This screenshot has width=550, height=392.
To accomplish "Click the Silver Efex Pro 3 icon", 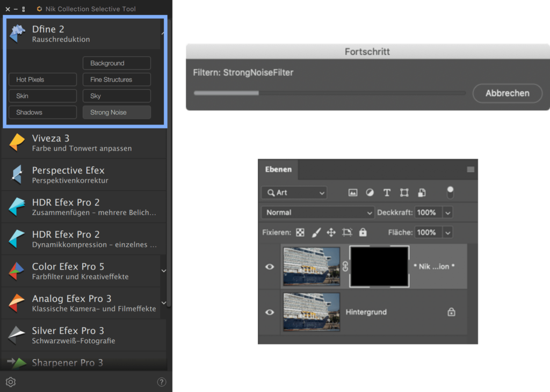I will [x=17, y=335].
